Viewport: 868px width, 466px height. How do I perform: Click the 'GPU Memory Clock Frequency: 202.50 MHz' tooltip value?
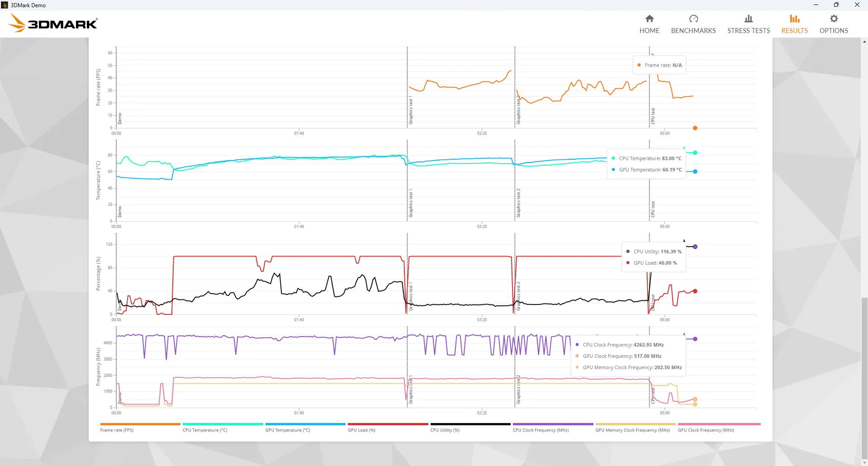point(632,367)
